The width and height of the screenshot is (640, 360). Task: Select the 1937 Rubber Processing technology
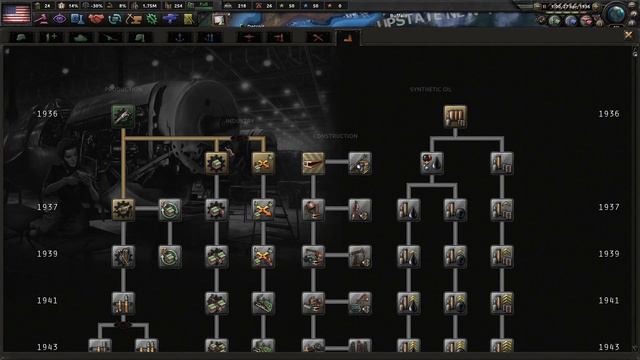455,209
